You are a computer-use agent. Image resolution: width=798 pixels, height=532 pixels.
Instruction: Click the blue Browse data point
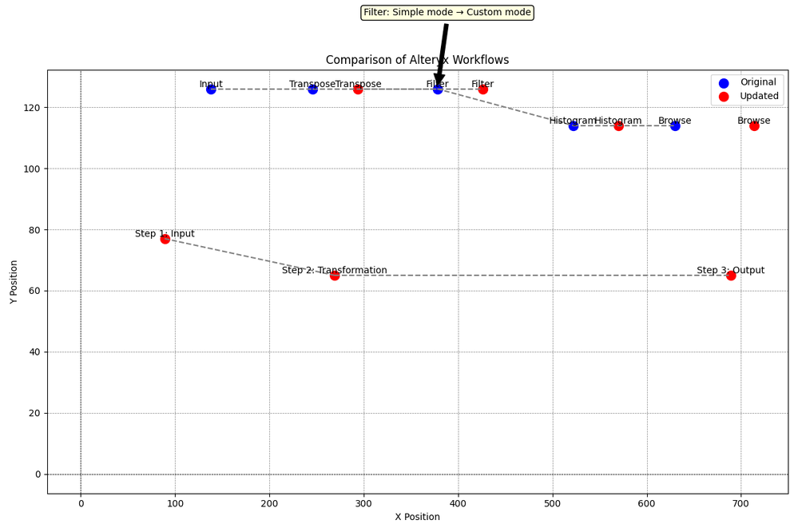pyautogui.click(x=675, y=125)
